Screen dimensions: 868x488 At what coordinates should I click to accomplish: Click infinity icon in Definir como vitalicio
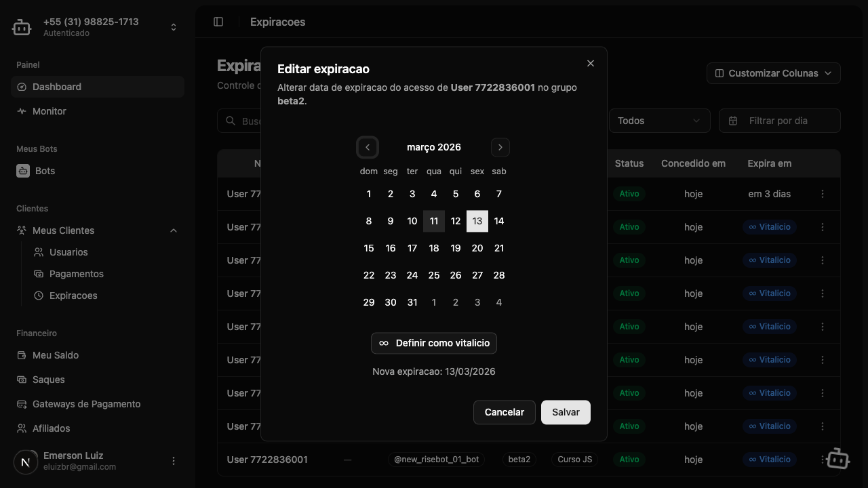click(384, 343)
